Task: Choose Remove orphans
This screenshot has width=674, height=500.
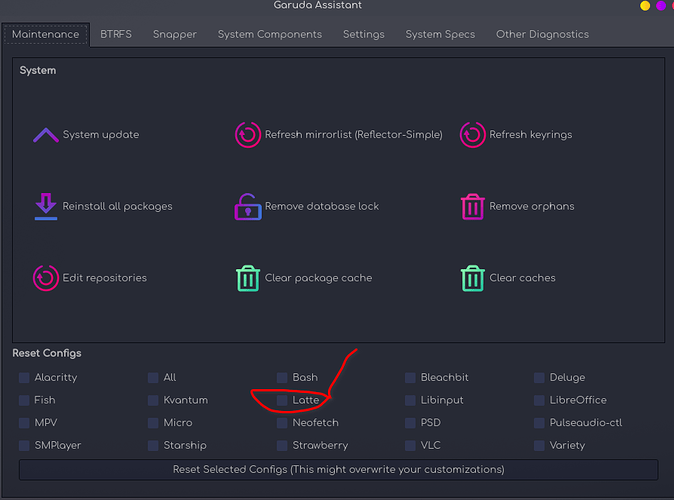Action: click(x=531, y=206)
